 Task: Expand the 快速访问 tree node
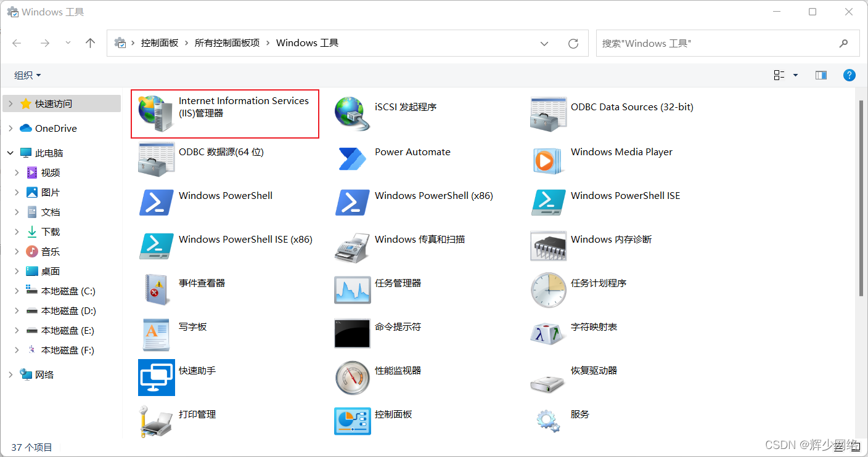(x=10, y=104)
